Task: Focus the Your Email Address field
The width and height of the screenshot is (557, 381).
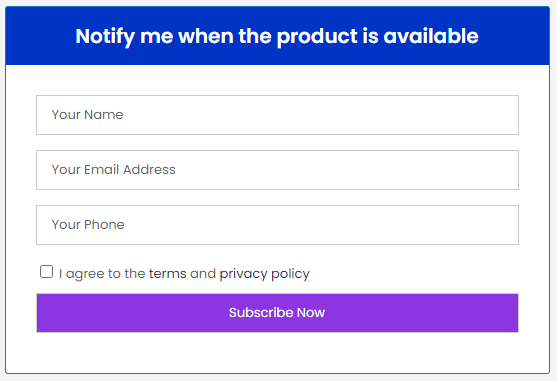Action: (277, 170)
